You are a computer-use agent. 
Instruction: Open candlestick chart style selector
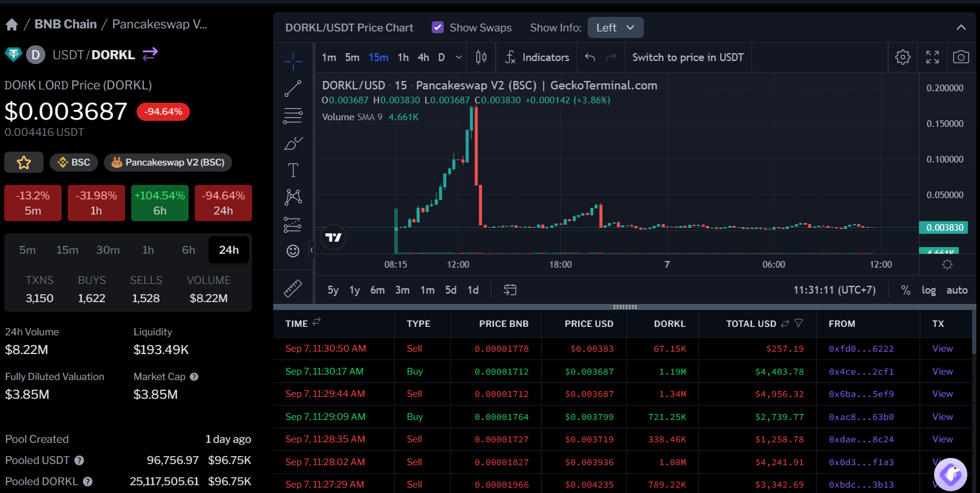tap(481, 57)
